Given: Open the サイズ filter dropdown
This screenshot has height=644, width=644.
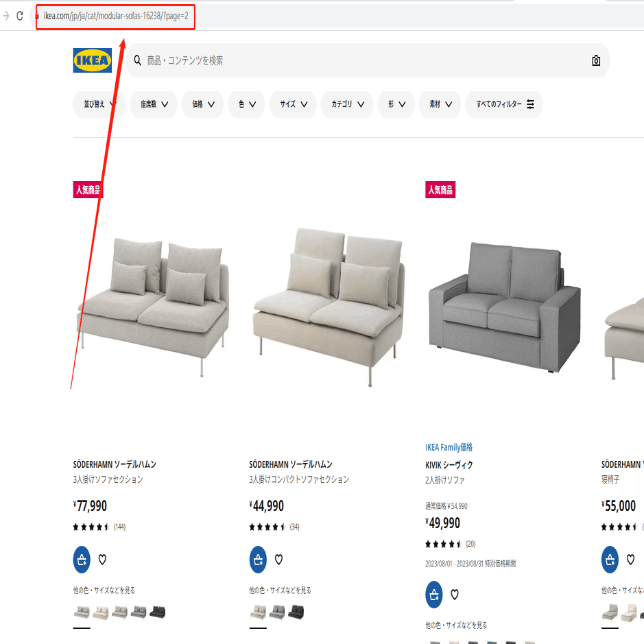Looking at the screenshot, I should pos(293,104).
